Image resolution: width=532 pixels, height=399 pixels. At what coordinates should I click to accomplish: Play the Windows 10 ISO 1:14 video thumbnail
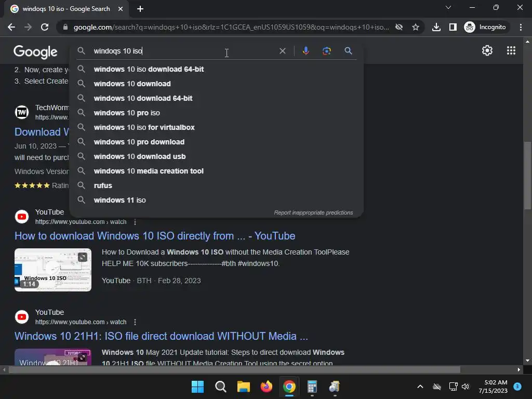53,270
